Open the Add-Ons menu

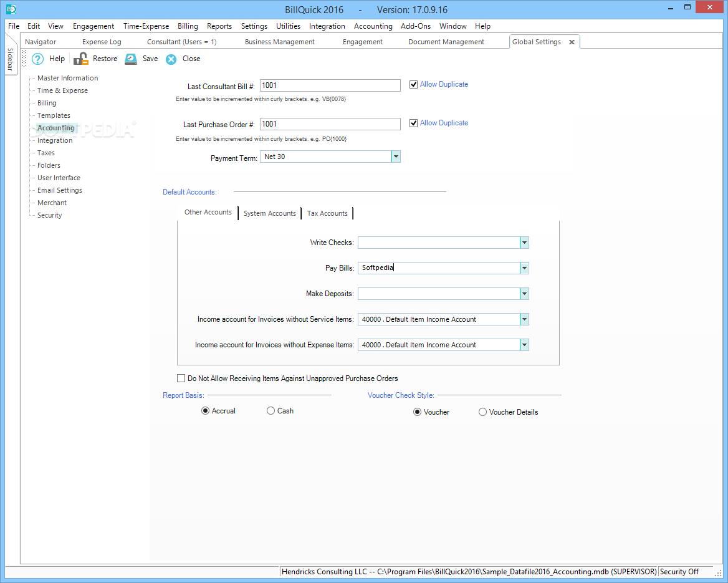pyautogui.click(x=416, y=26)
